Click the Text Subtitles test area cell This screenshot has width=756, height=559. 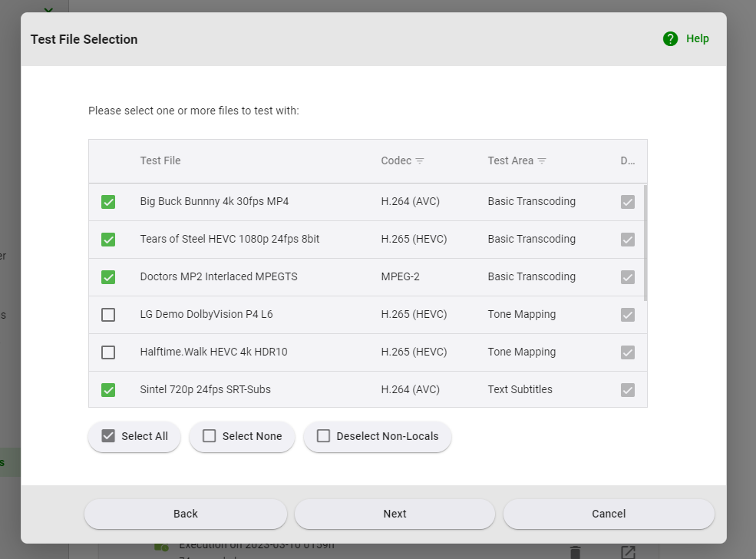point(520,389)
